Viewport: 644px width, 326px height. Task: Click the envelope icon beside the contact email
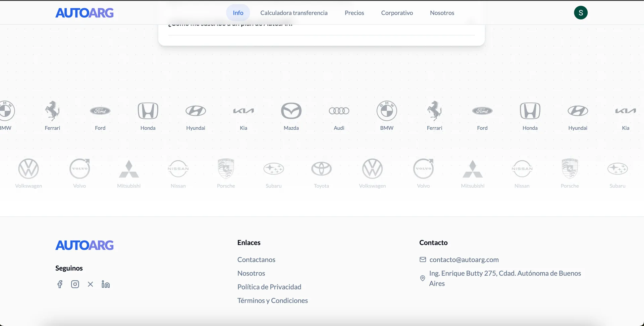tap(423, 260)
